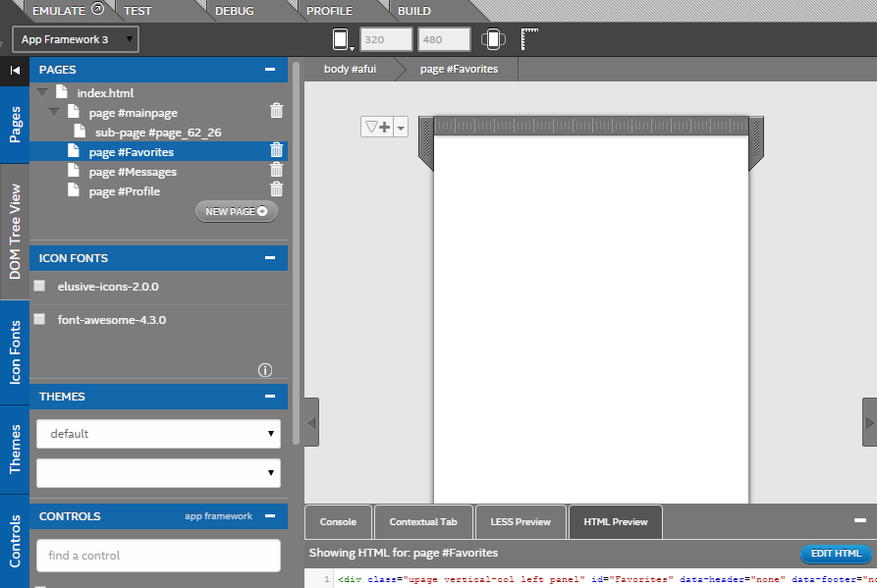Select page #mainpage in tree
877x588 pixels.
tap(134, 113)
